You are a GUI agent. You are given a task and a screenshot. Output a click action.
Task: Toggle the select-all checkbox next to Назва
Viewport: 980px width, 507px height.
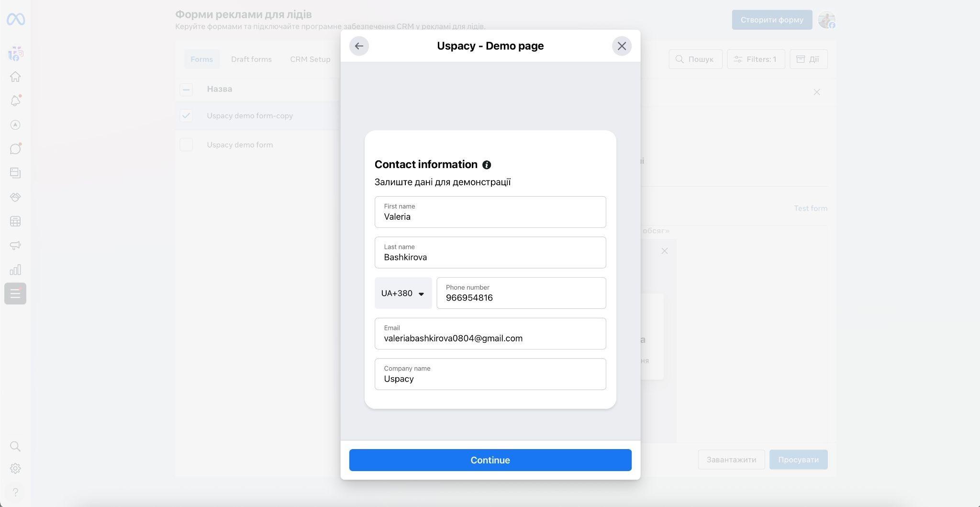[186, 90]
